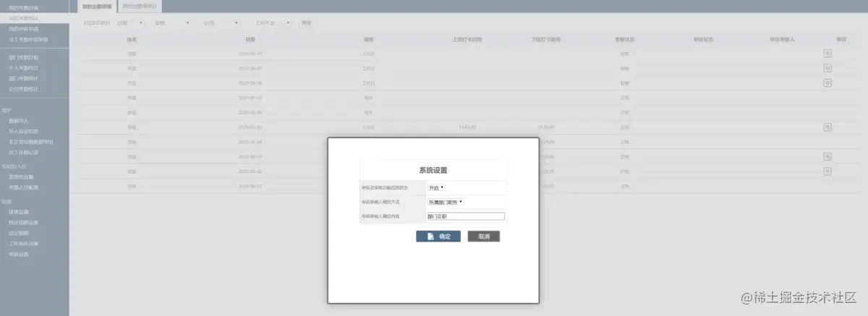The height and width of the screenshot is (316, 868).
Task: Click the appeal icon in the 2020-06-03 row
Action: (x=827, y=156)
